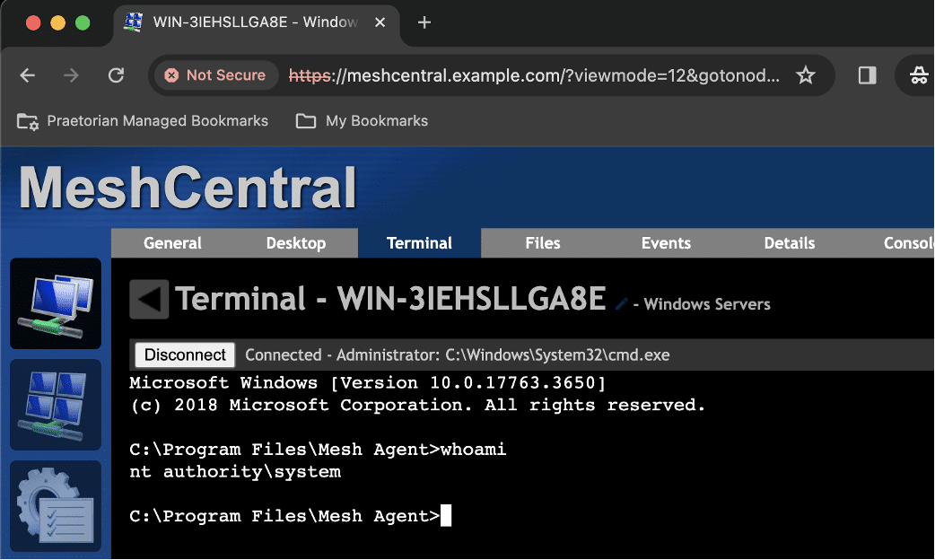Open the multi-desktop device groups sidebar icon
This screenshot has height=560, width=935.
tap(56, 405)
